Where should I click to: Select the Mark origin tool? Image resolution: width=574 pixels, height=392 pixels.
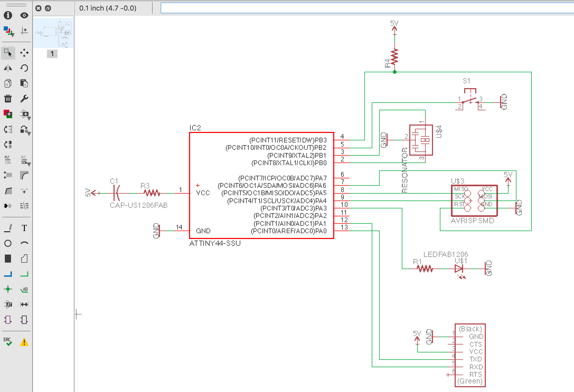pyautogui.click(x=24, y=31)
